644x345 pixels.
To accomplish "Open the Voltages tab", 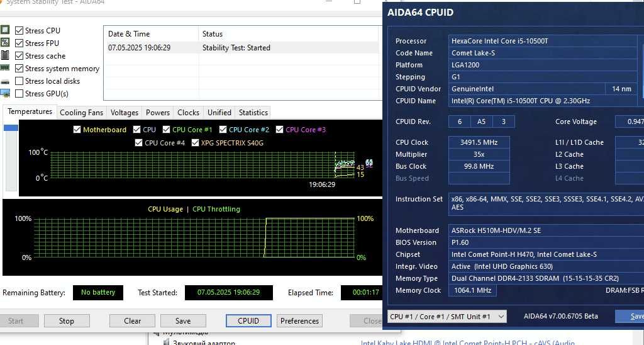I will (x=125, y=113).
